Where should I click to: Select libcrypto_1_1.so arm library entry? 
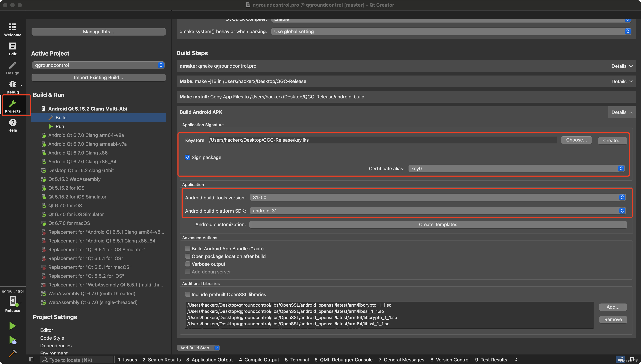click(289, 305)
